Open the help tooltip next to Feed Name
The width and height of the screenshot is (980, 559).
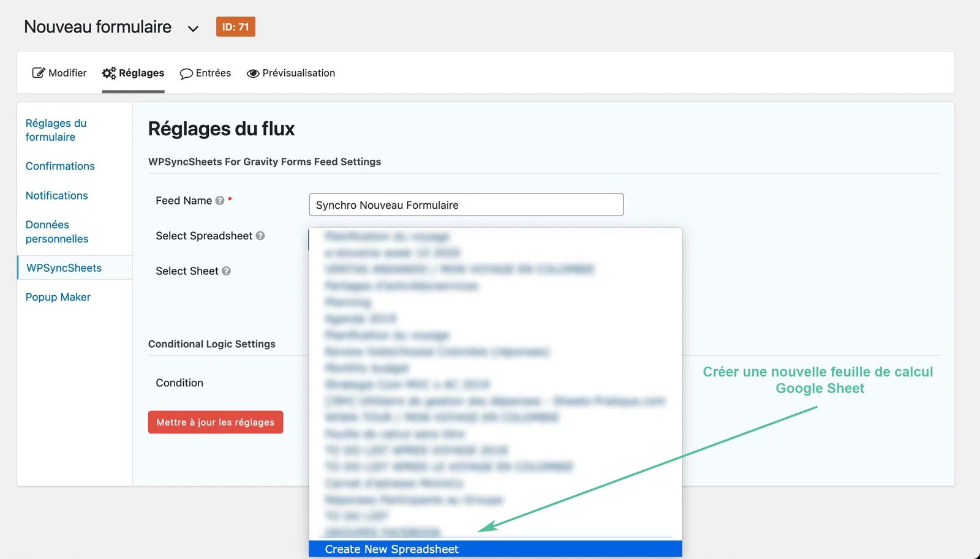(x=220, y=200)
